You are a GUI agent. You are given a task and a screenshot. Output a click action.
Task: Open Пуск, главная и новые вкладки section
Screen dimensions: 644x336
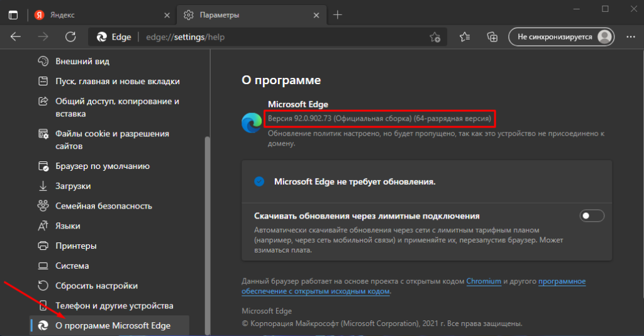pos(111,81)
